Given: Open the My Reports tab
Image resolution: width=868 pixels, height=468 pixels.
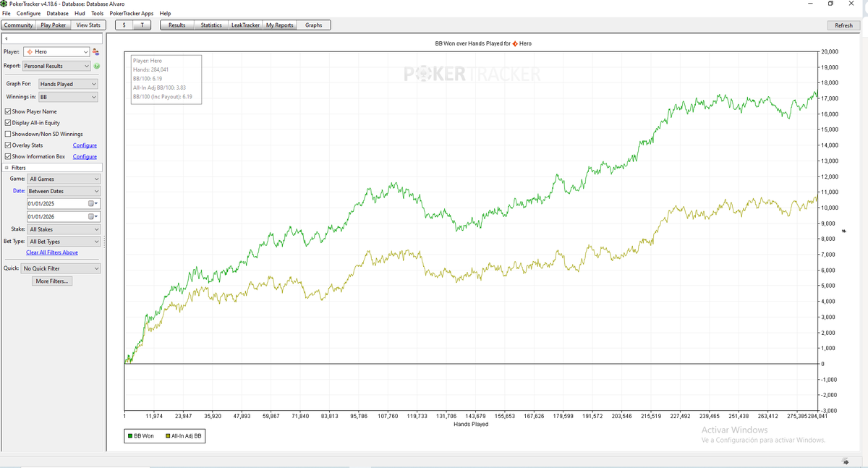Looking at the screenshot, I should 279,25.
